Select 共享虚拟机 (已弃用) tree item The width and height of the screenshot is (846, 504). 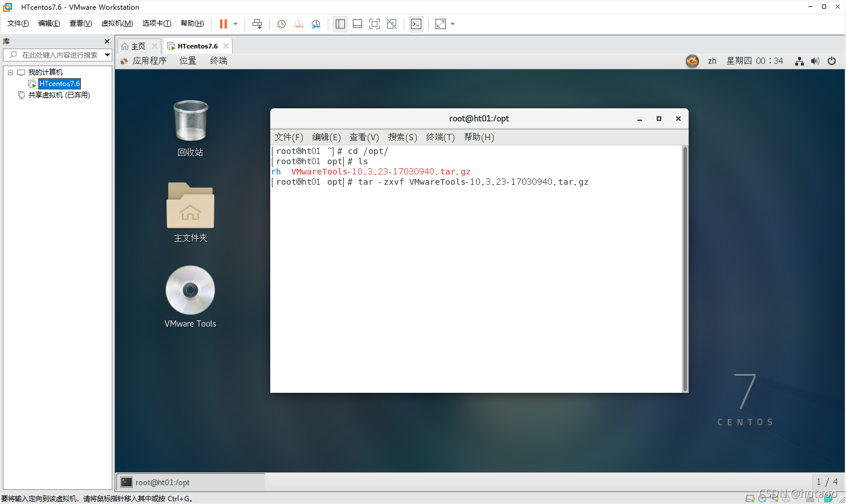tap(59, 95)
